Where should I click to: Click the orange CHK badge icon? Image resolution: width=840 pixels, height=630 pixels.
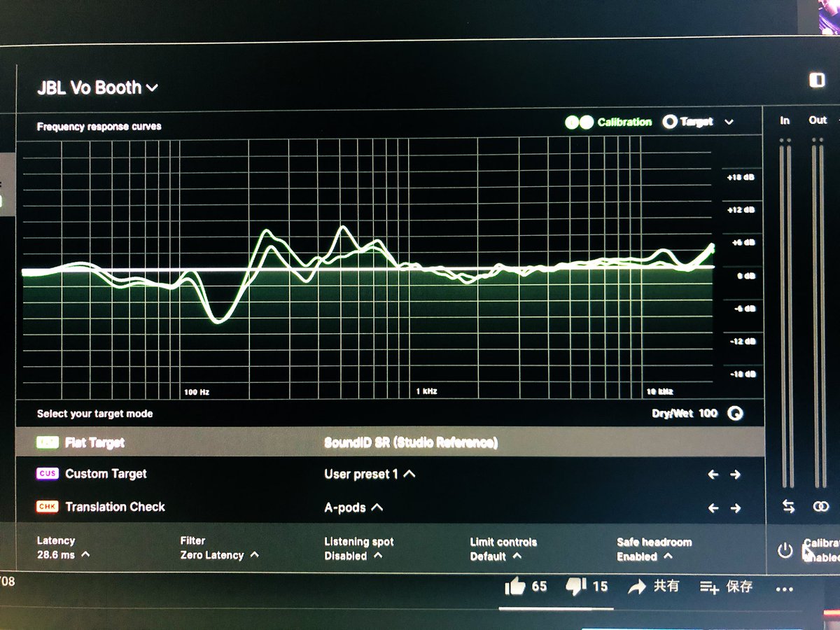(x=47, y=507)
